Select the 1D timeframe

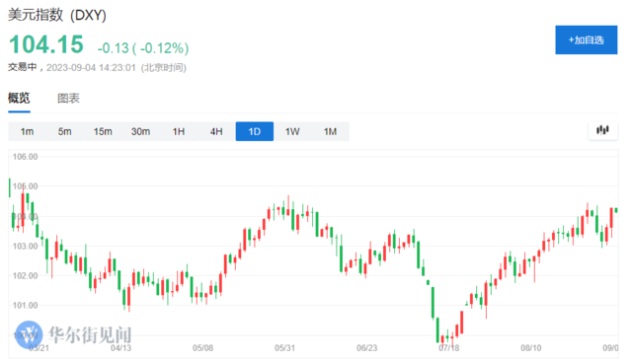(255, 131)
